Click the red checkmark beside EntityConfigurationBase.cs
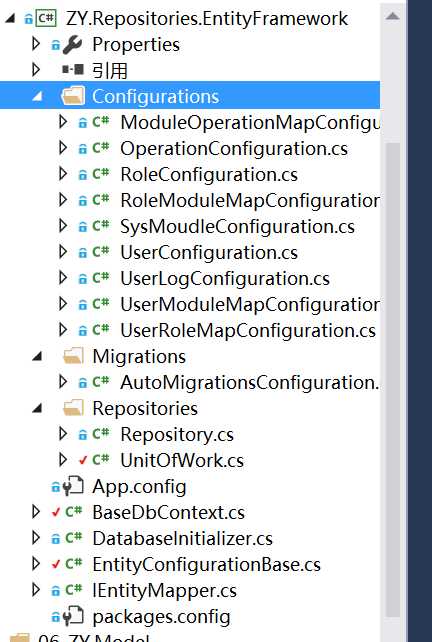Screen dimensions: 432x642 56,564
